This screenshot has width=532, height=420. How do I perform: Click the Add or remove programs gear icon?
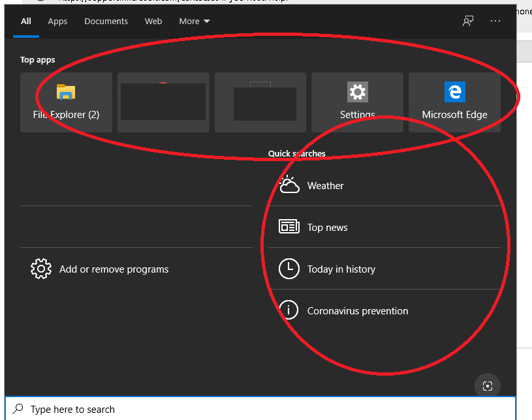pyautogui.click(x=41, y=269)
